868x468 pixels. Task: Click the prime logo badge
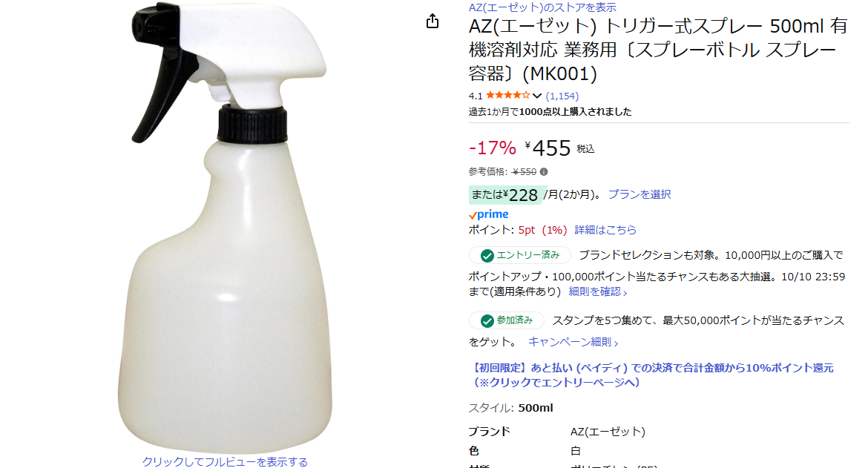coord(488,214)
